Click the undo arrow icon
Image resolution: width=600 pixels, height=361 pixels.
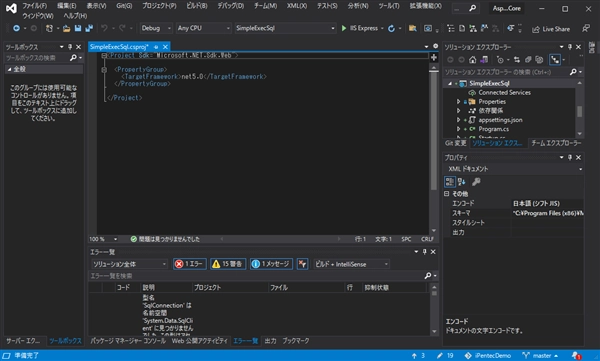104,28
